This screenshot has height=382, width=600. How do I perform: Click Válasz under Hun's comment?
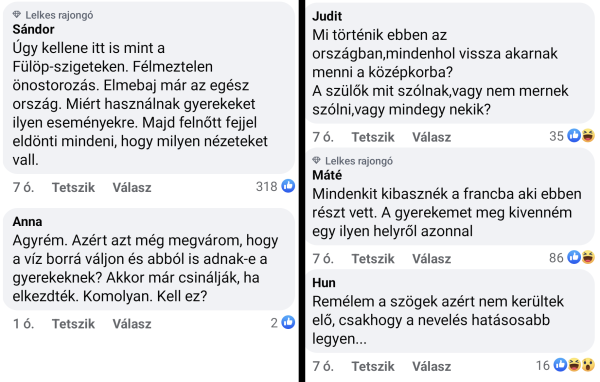pos(432,366)
